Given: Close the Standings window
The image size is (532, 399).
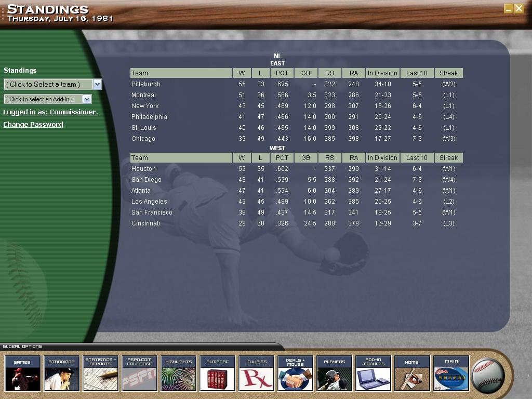Looking at the screenshot, I should (519, 8).
